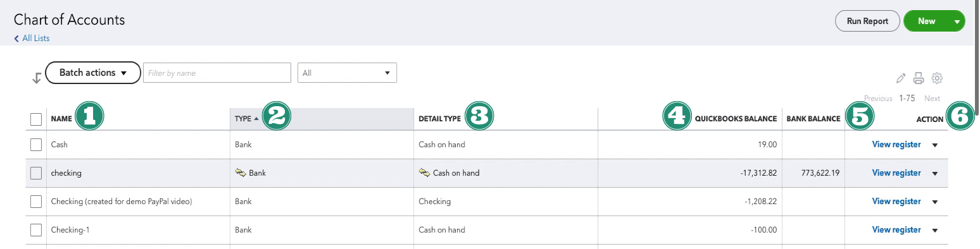Sort by the QuickBooks Balance column header
The width and height of the screenshot is (980, 249).
(x=736, y=119)
